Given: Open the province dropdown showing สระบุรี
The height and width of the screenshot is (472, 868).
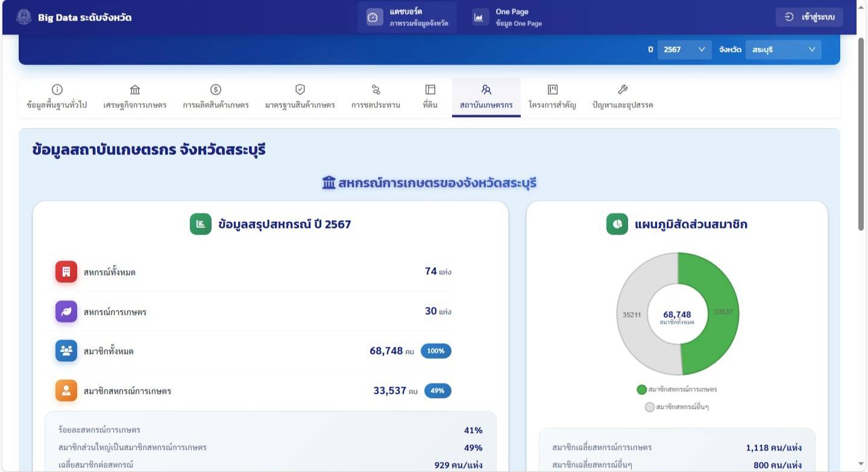Looking at the screenshot, I should tap(783, 49).
